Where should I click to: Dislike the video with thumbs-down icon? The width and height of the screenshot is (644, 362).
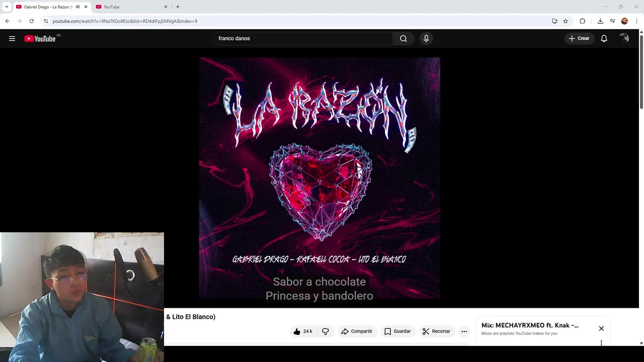[326, 331]
